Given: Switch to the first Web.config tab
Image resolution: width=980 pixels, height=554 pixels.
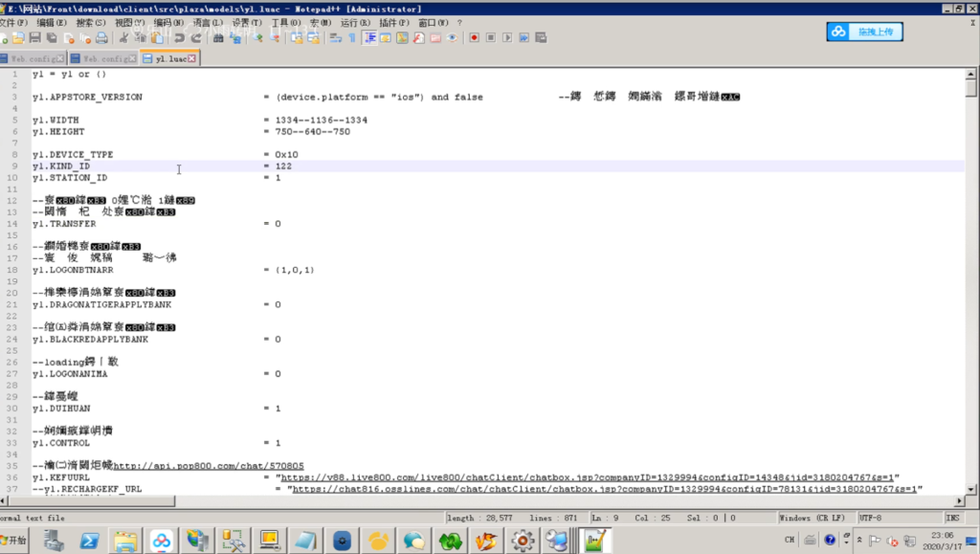Looking at the screenshot, I should pyautogui.click(x=36, y=58).
